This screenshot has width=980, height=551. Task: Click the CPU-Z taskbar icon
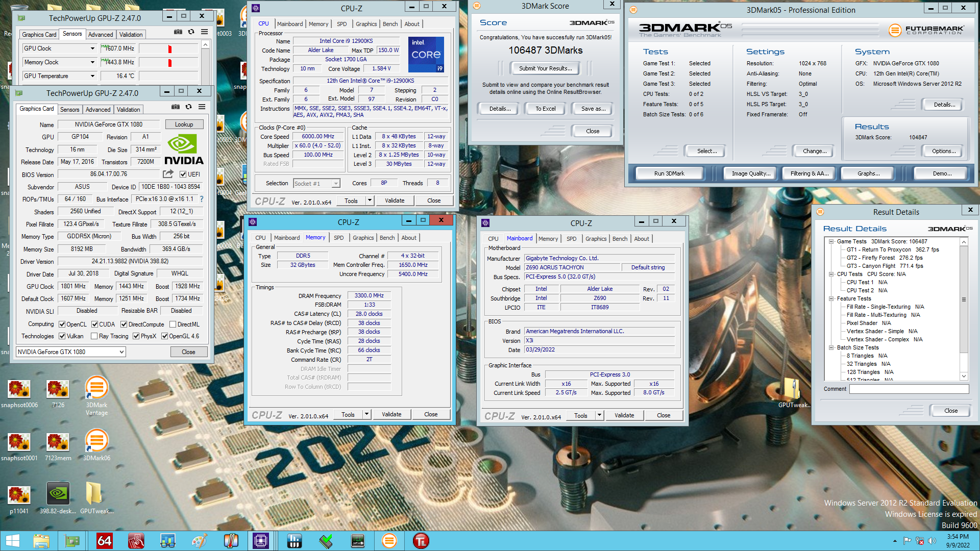[261, 541]
